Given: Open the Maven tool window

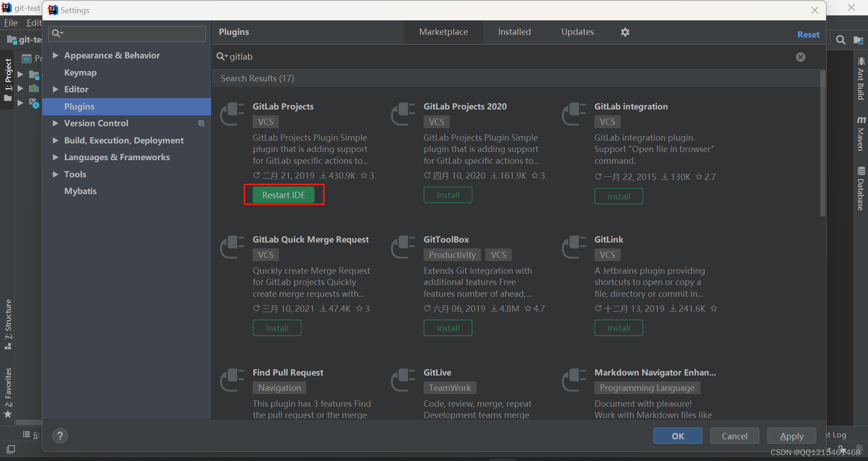Looking at the screenshot, I should click(x=861, y=133).
